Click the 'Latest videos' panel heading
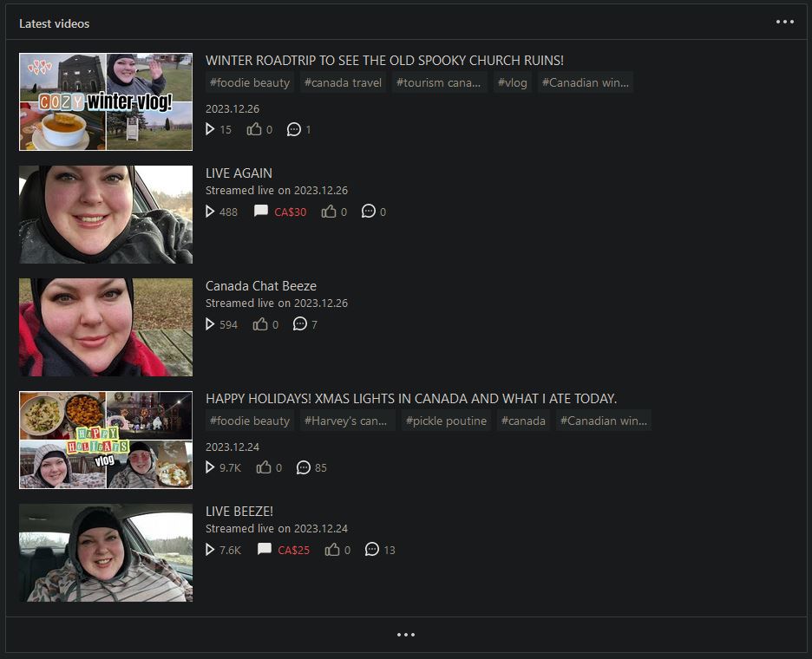The width and height of the screenshot is (812, 659). pyautogui.click(x=55, y=23)
